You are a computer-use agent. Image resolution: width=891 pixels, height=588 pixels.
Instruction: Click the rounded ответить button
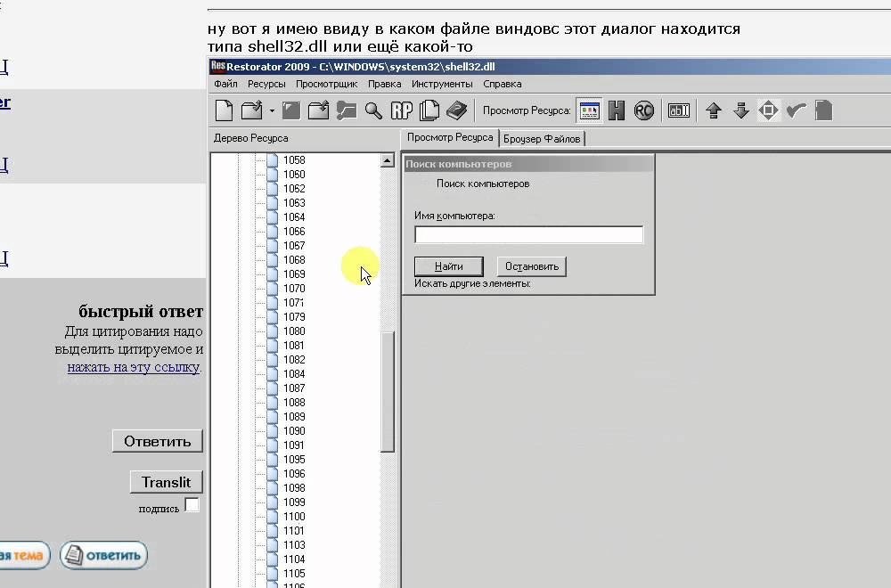[103, 555]
